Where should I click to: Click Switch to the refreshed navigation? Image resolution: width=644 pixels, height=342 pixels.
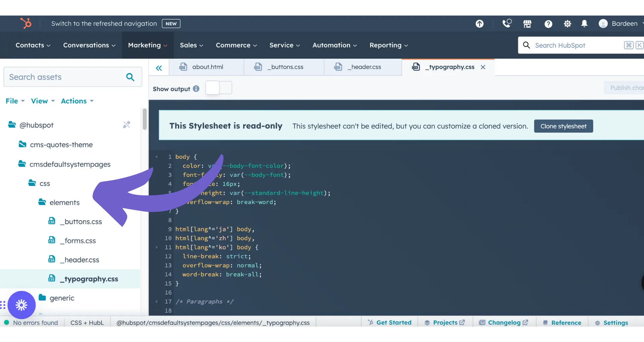pyautogui.click(x=104, y=23)
